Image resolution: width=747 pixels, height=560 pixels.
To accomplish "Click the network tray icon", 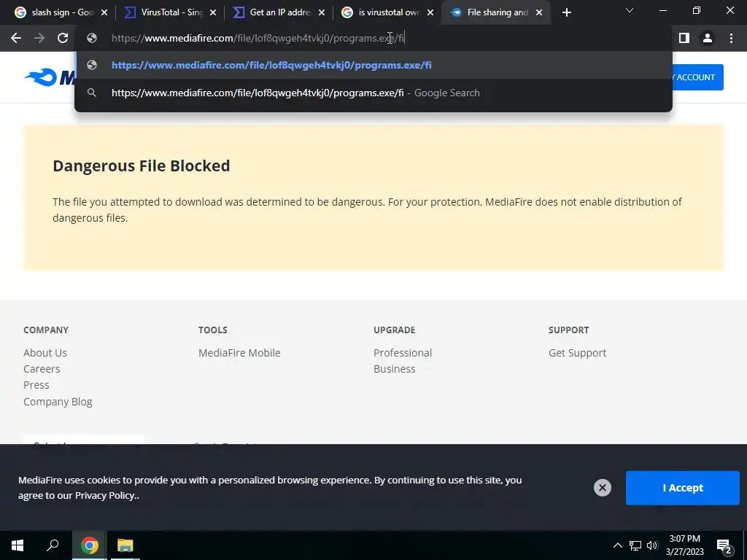I will coord(635,545).
